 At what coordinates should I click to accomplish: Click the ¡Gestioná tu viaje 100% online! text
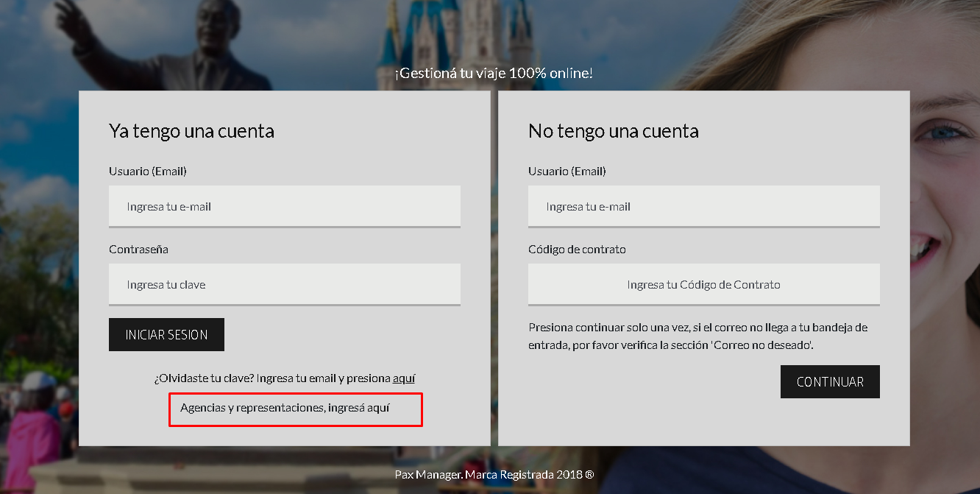click(494, 74)
